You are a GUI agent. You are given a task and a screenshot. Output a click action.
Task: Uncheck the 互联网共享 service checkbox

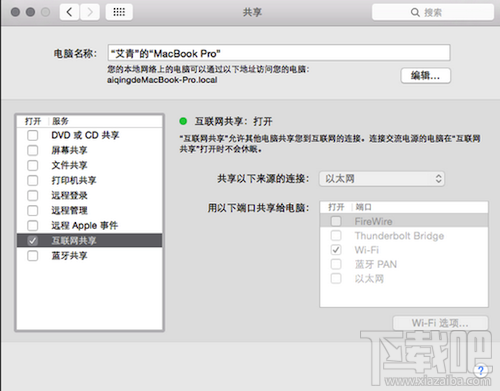tap(33, 241)
